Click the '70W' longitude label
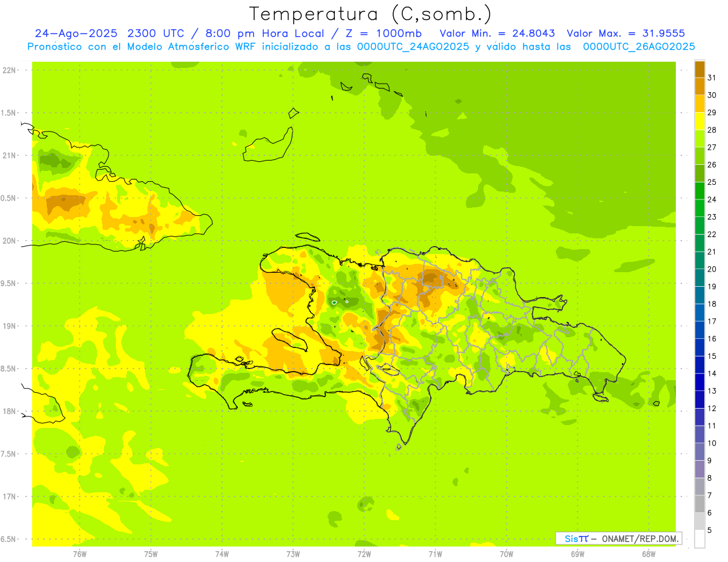Image resolution: width=728 pixels, height=562 pixels. pos(507,554)
